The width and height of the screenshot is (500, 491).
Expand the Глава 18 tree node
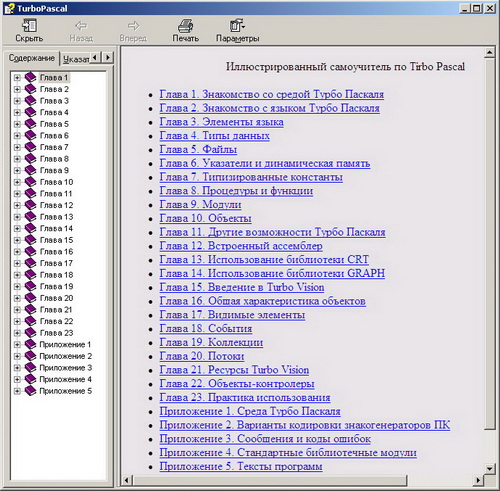(17, 275)
